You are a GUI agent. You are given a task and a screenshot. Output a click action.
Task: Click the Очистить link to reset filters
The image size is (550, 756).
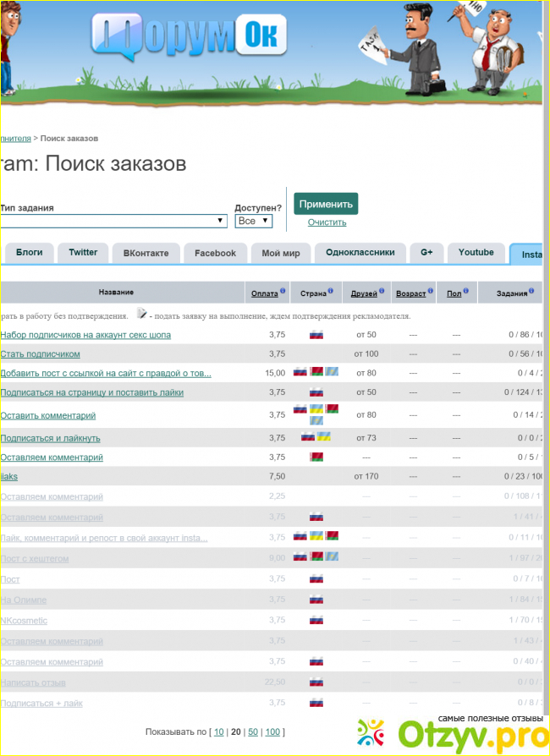(x=327, y=222)
